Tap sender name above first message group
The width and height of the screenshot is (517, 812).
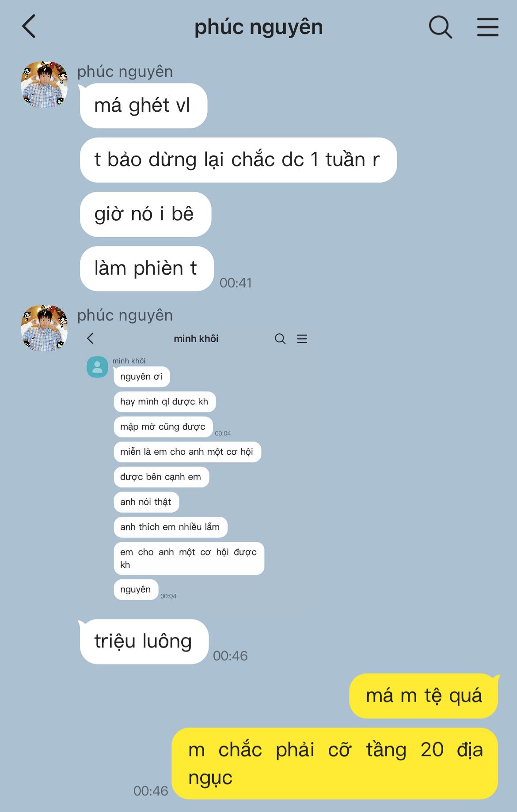click(125, 72)
